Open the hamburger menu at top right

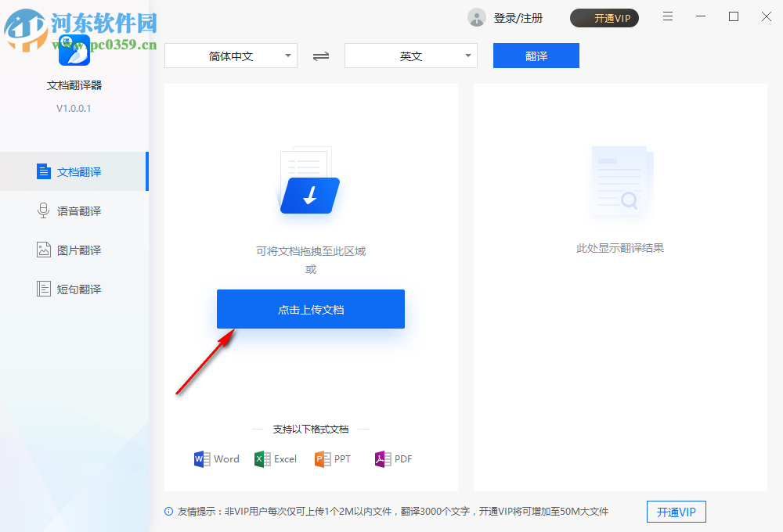click(x=667, y=16)
